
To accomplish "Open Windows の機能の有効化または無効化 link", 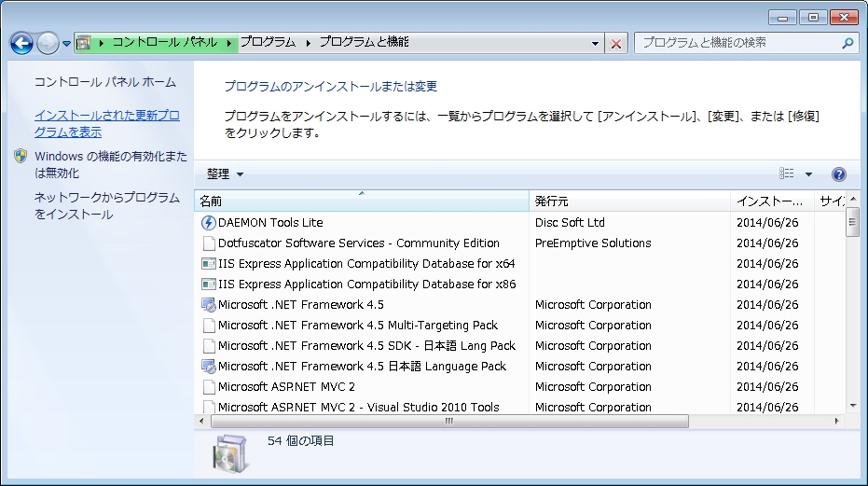I will (x=110, y=165).
